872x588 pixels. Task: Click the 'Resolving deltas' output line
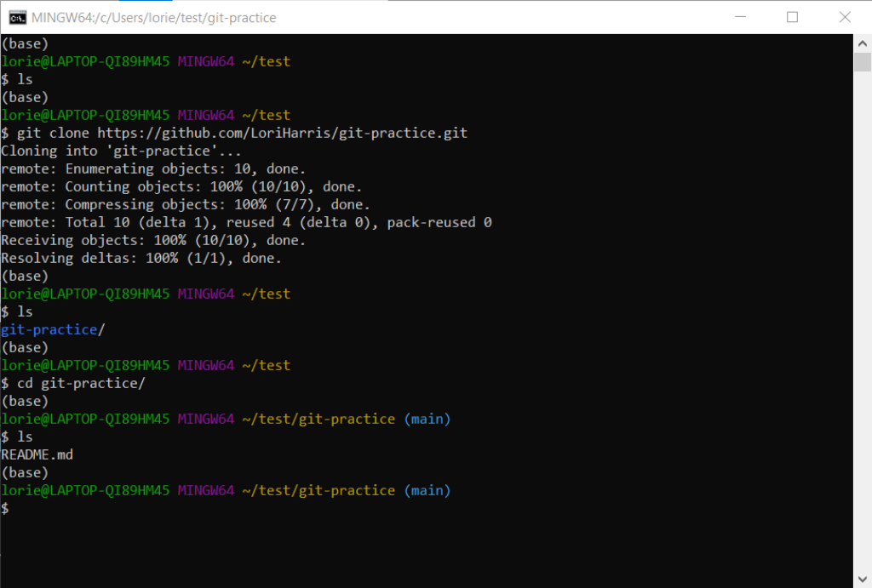click(141, 259)
